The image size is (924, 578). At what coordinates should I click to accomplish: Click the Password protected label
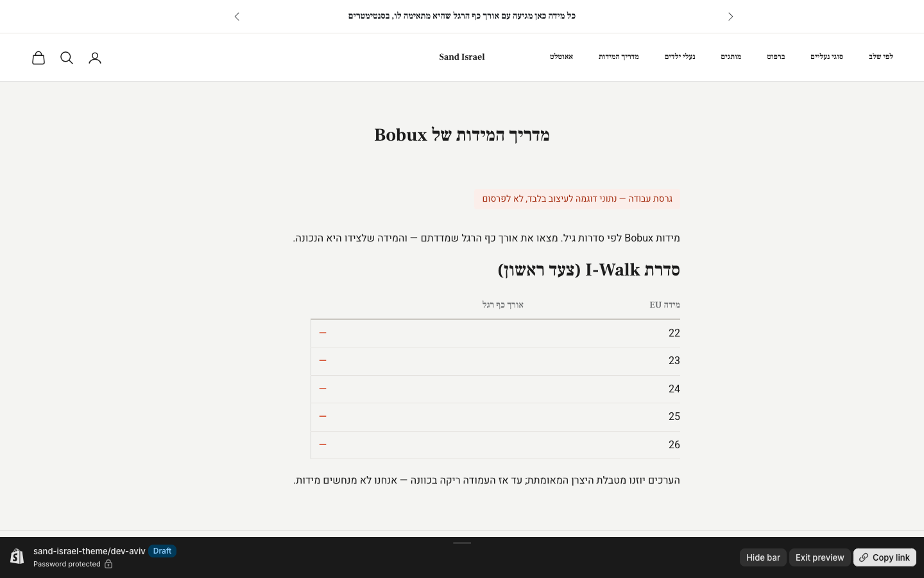pos(67,565)
